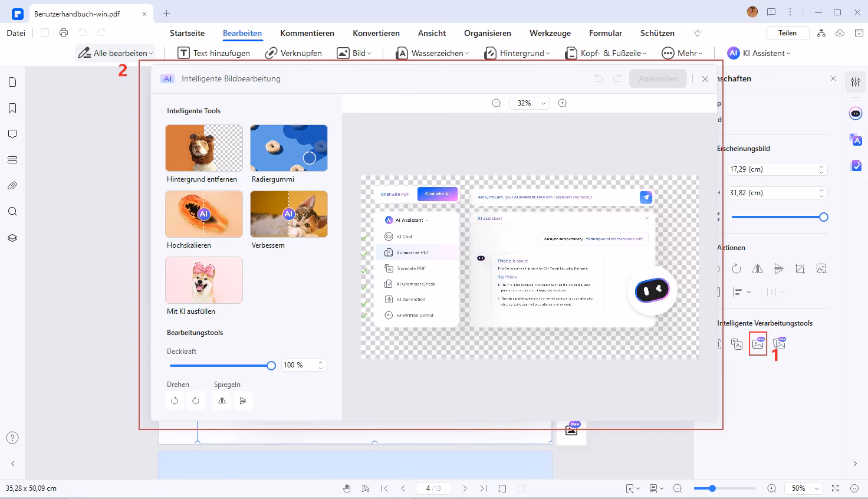Click the zoom out magnifier in image editor
This screenshot has height=499, width=868.
[497, 103]
